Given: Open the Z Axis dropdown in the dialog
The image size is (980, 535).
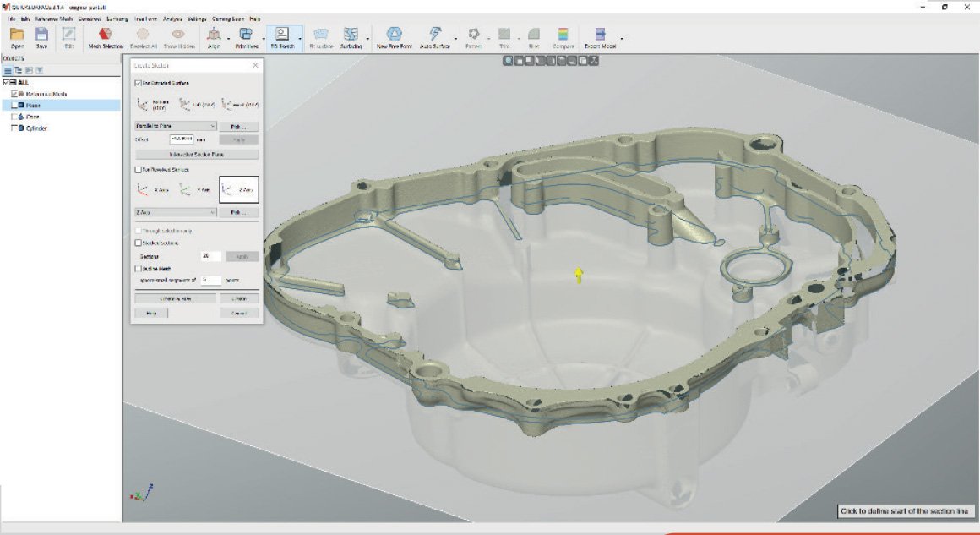Looking at the screenshot, I should (176, 212).
